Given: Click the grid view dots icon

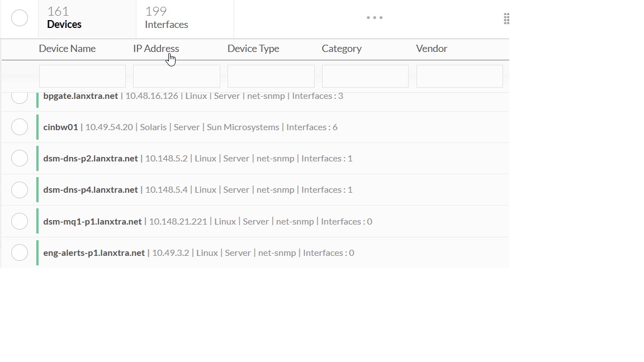Looking at the screenshot, I should point(506,18).
